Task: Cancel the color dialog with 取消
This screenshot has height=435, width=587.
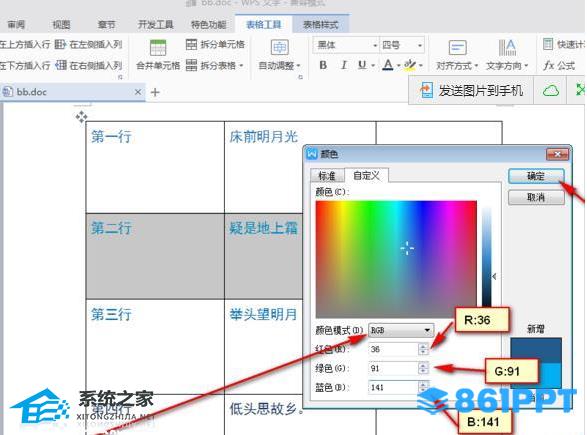Action: tap(536, 197)
